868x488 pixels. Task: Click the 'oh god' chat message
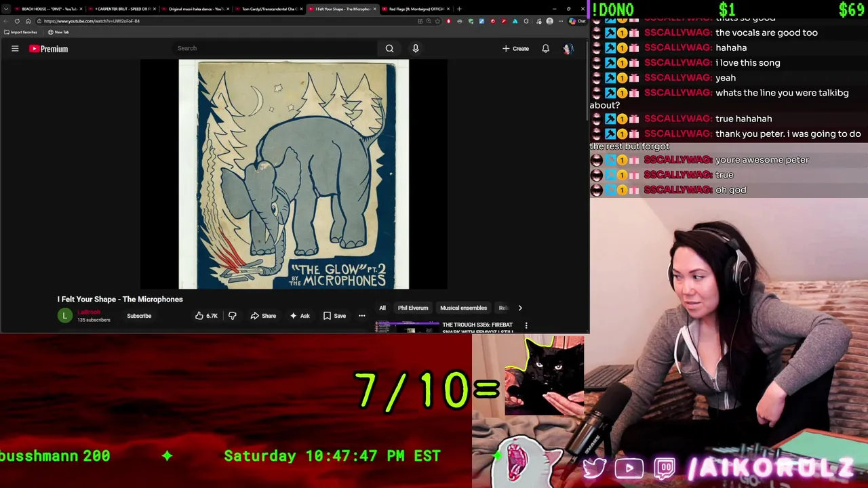(x=731, y=190)
